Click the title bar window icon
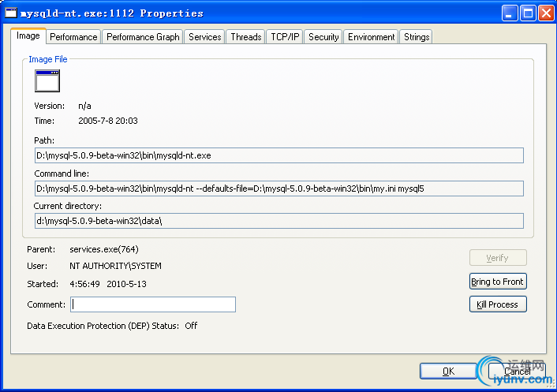The height and width of the screenshot is (392, 557). [x=11, y=13]
